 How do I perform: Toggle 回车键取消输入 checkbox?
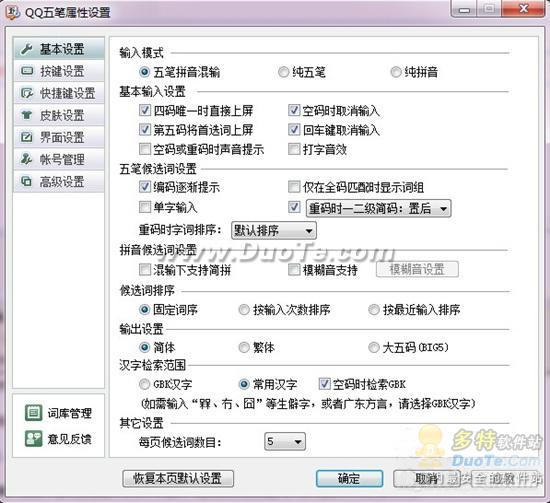[294, 129]
